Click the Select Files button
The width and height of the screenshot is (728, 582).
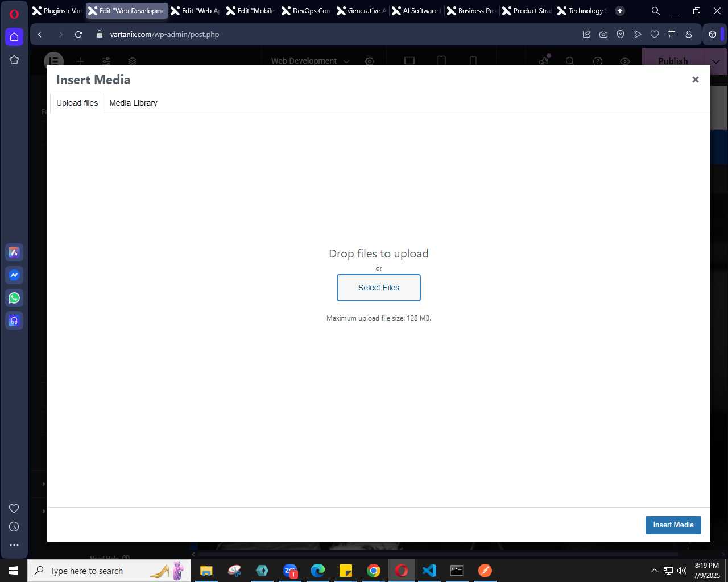pos(379,288)
